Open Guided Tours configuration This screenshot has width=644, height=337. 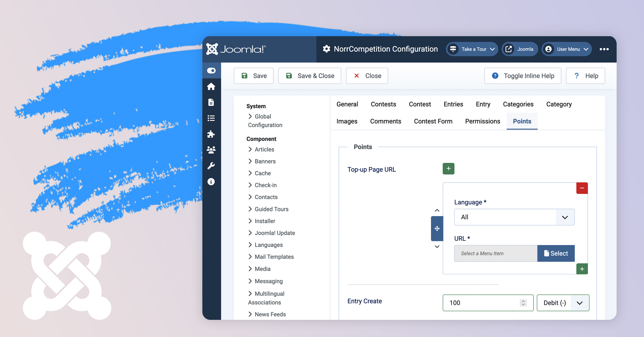pyautogui.click(x=269, y=209)
